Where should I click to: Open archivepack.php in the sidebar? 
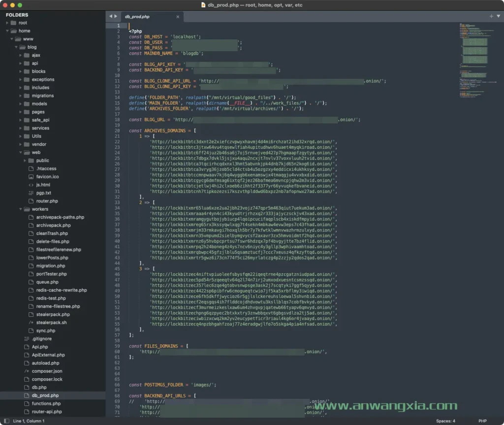coord(53,225)
